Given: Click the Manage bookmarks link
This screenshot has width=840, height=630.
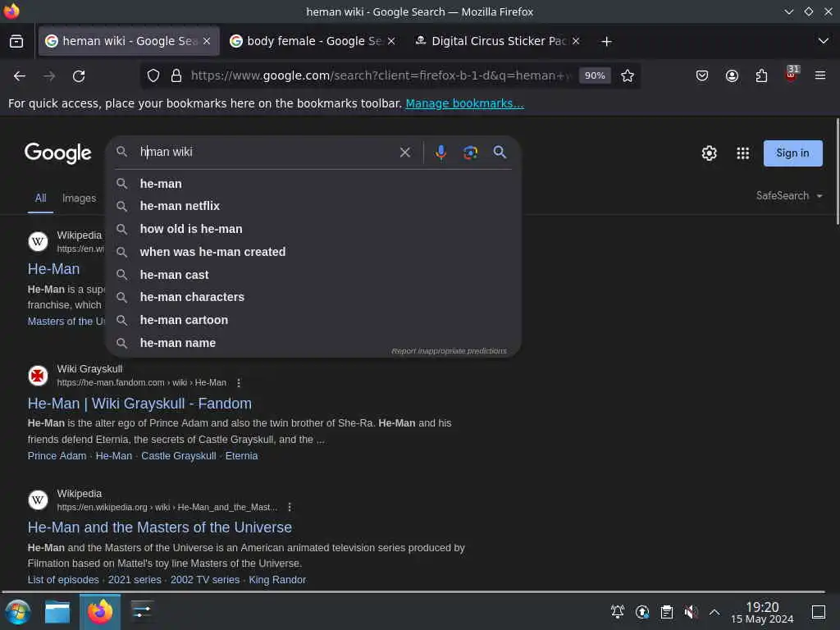Looking at the screenshot, I should [x=464, y=103].
